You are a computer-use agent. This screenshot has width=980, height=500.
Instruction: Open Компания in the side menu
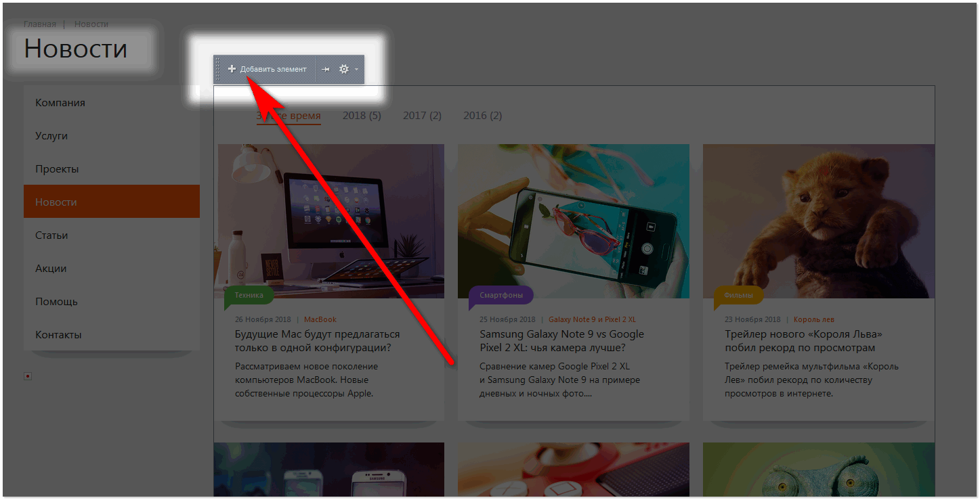[112, 103]
